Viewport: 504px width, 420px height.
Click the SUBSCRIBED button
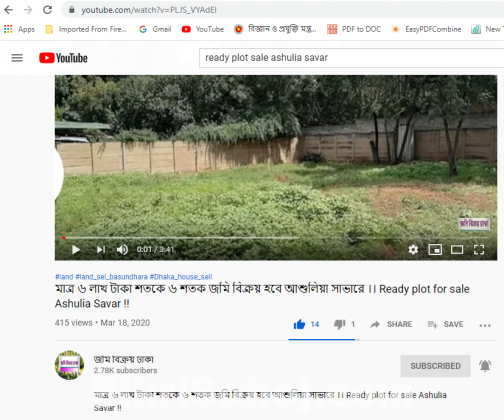click(x=435, y=366)
